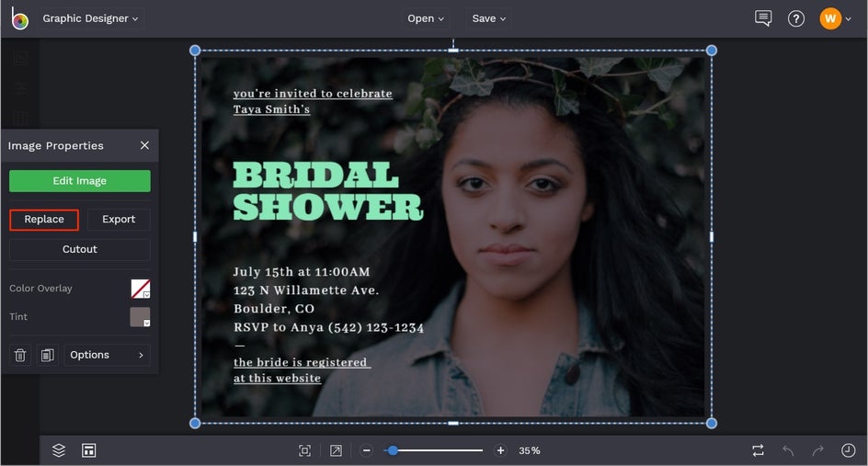868x466 pixels.
Task: Click the zoom slider handle
Action: (393, 450)
